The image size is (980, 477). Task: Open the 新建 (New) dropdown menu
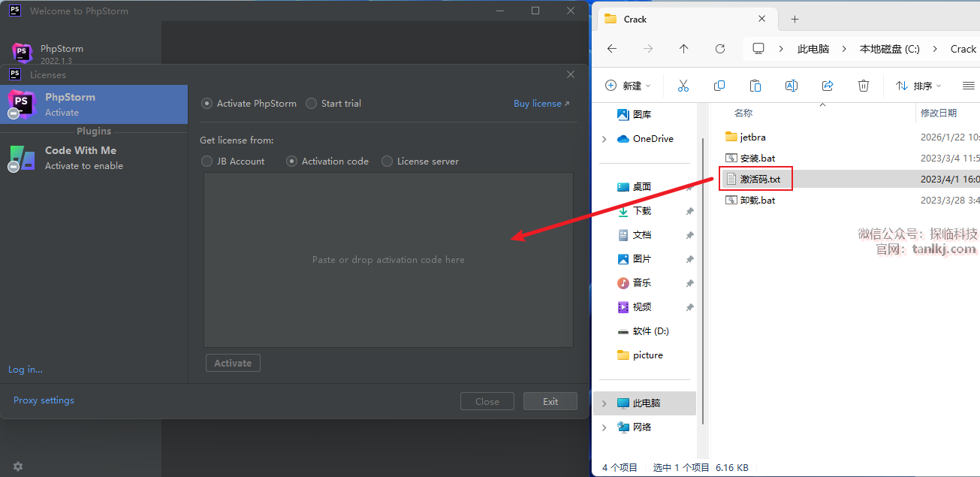click(628, 86)
